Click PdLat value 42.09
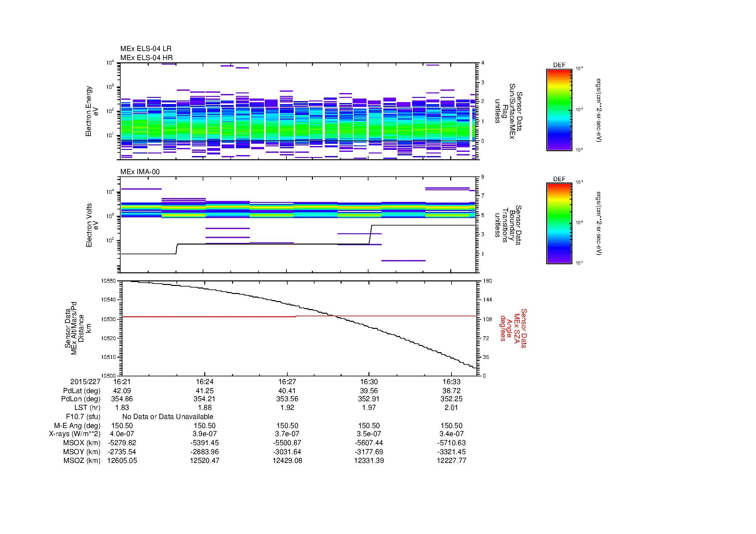The image size is (756, 534). pos(122,391)
